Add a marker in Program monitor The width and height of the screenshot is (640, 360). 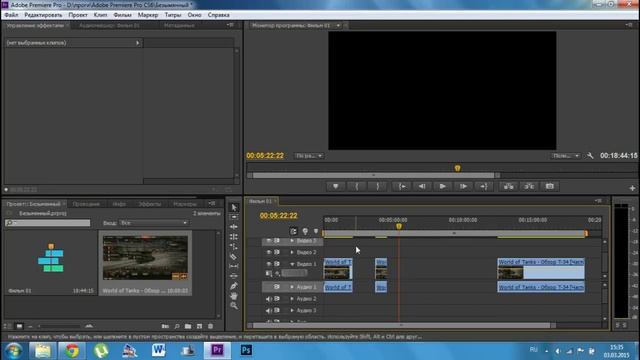coord(336,187)
